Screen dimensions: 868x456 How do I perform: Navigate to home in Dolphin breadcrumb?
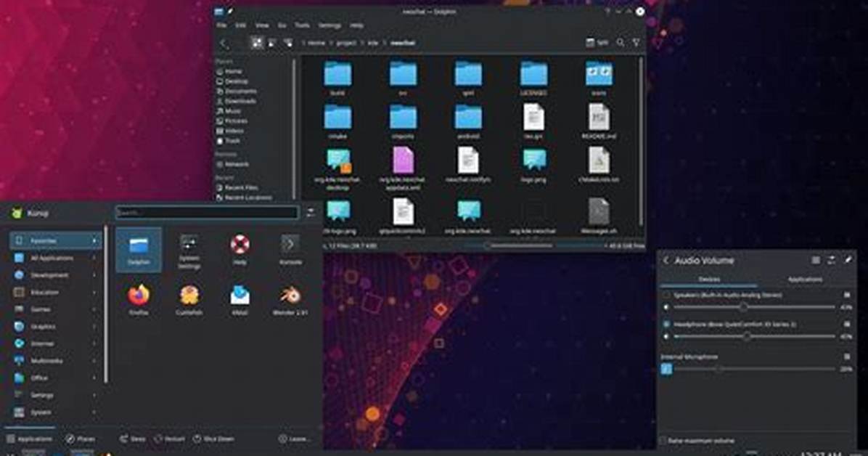click(316, 43)
